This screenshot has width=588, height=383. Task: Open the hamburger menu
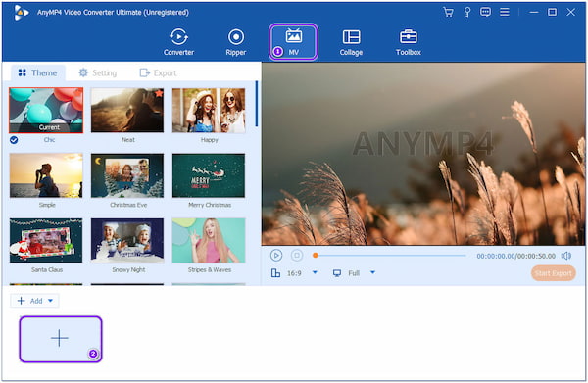(x=505, y=12)
